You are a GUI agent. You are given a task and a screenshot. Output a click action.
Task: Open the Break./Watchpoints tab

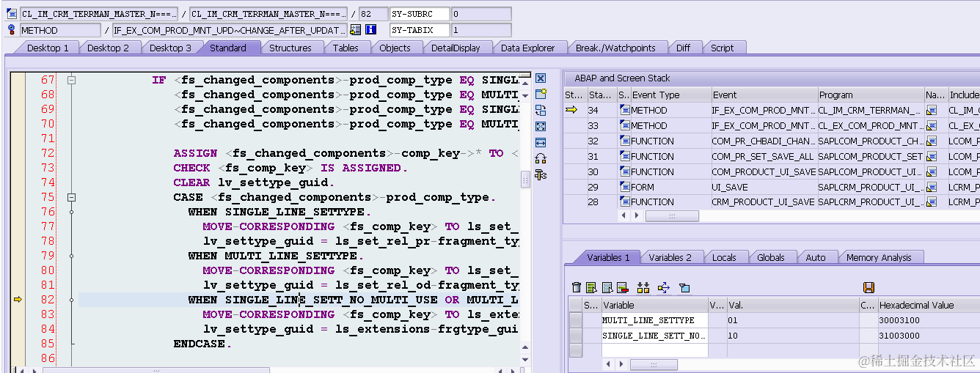pyautogui.click(x=615, y=48)
